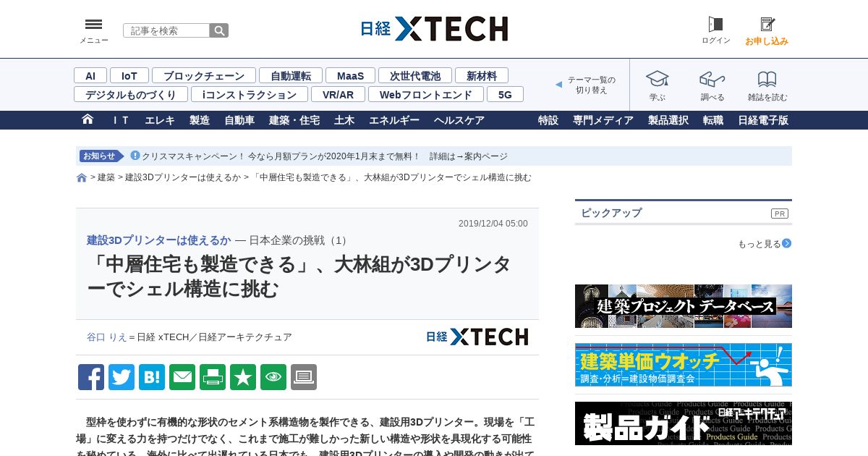
Task: Click the ログイン door icon
Action: click(715, 25)
